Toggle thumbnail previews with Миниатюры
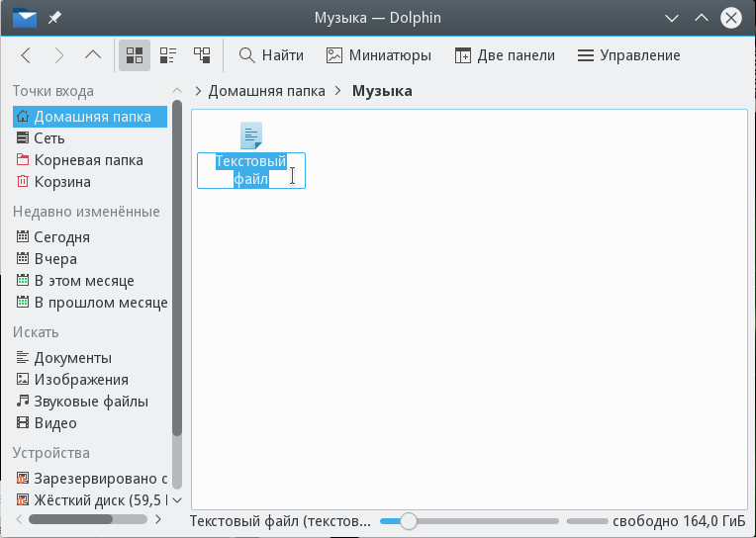Image resolution: width=756 pixels, height=538 pixels. tap(379, 55)
